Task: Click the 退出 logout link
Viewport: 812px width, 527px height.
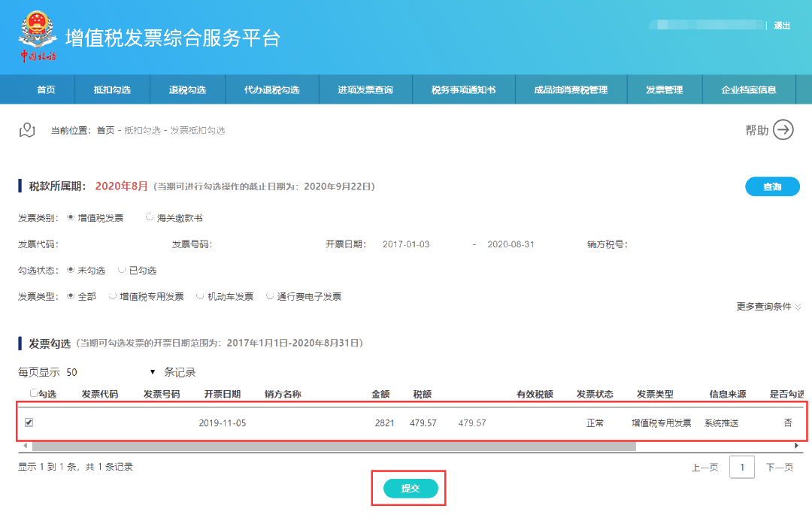Action: click(780, 23)
